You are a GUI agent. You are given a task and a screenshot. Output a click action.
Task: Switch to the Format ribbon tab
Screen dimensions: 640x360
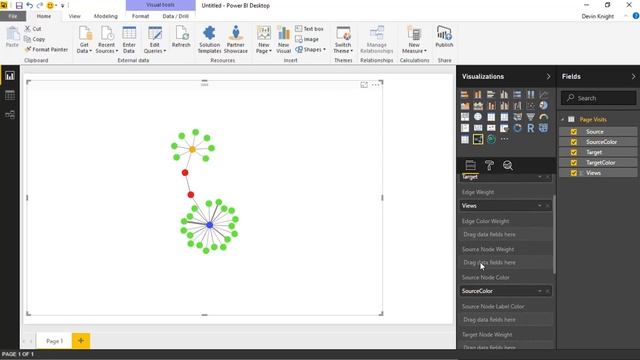tap(140, 16)
